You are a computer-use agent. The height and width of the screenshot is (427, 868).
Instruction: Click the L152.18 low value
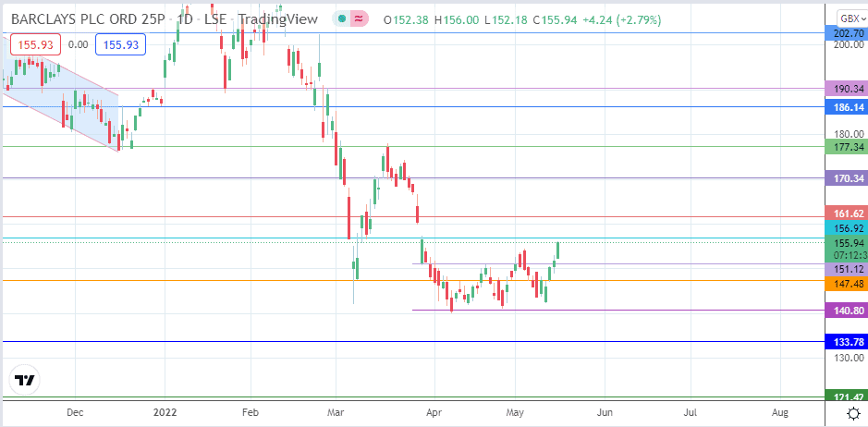pyautogui.click(x=505, y=20)
